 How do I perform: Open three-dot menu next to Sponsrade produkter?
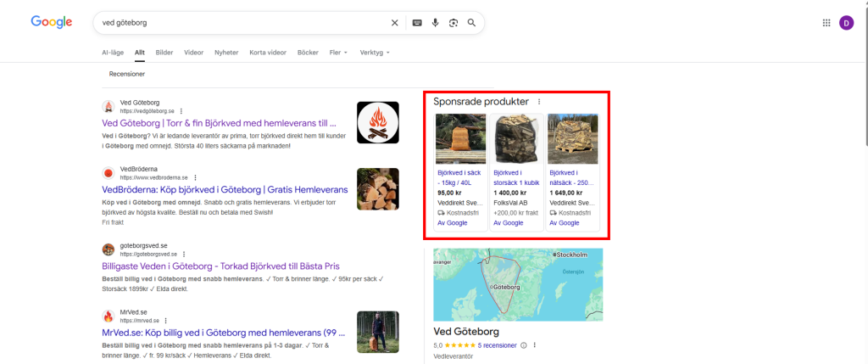539,102
